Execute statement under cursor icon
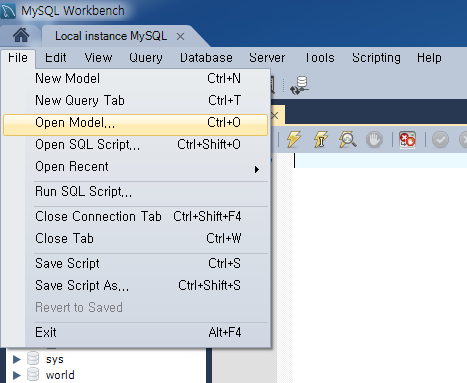Screen dimensions: 467x383 coord(320,139)
